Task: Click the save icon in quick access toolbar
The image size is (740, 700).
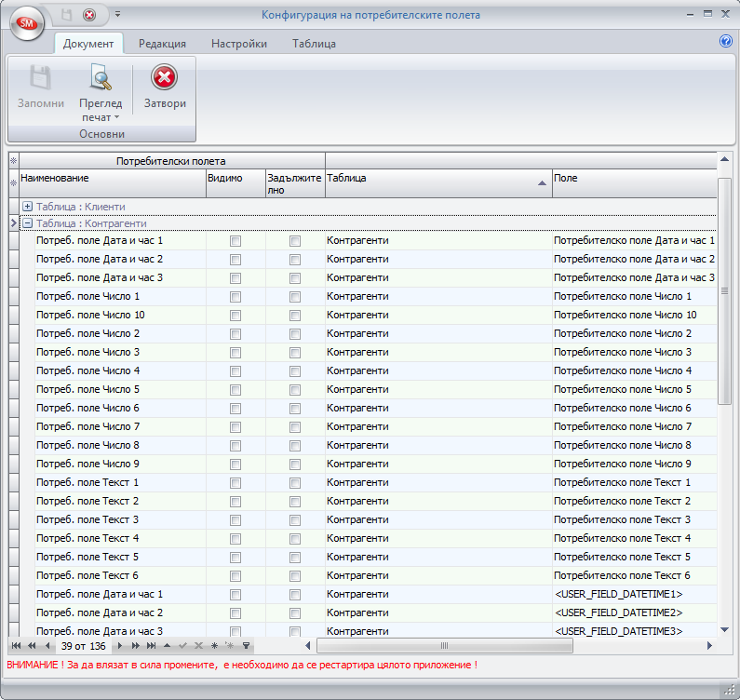Action: click(x=67, y=15)
